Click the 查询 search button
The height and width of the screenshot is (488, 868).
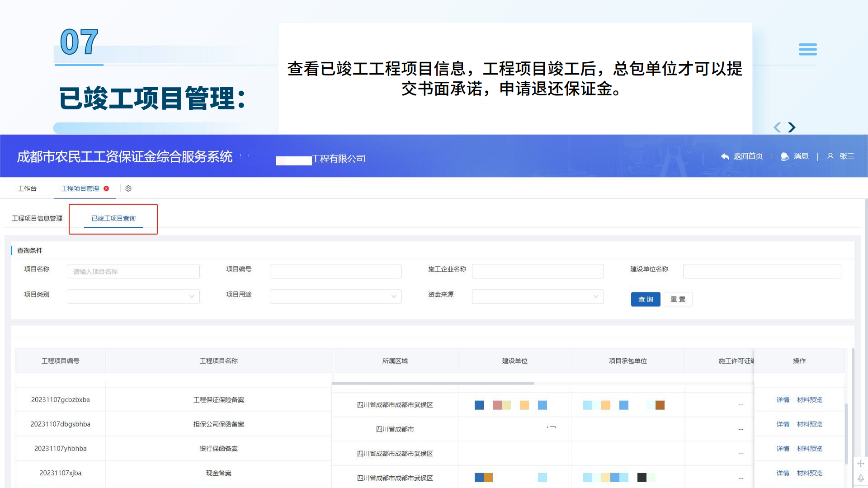(x=646, y=299)
